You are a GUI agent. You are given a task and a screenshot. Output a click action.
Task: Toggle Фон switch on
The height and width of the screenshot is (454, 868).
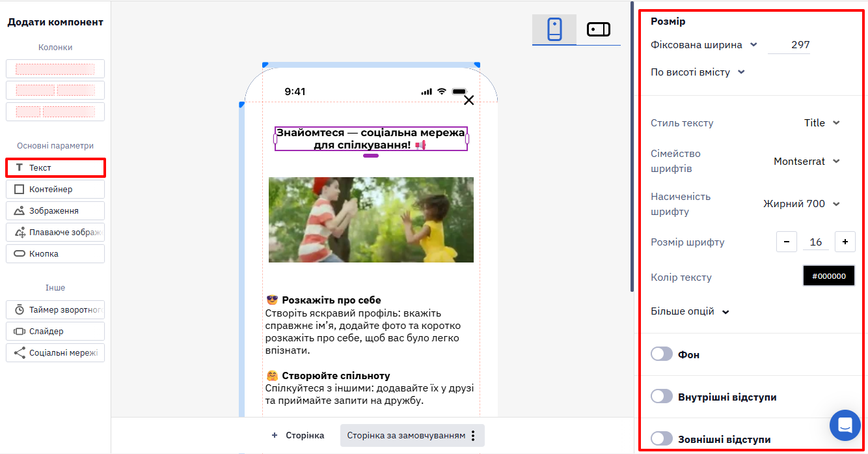point(662,354)
